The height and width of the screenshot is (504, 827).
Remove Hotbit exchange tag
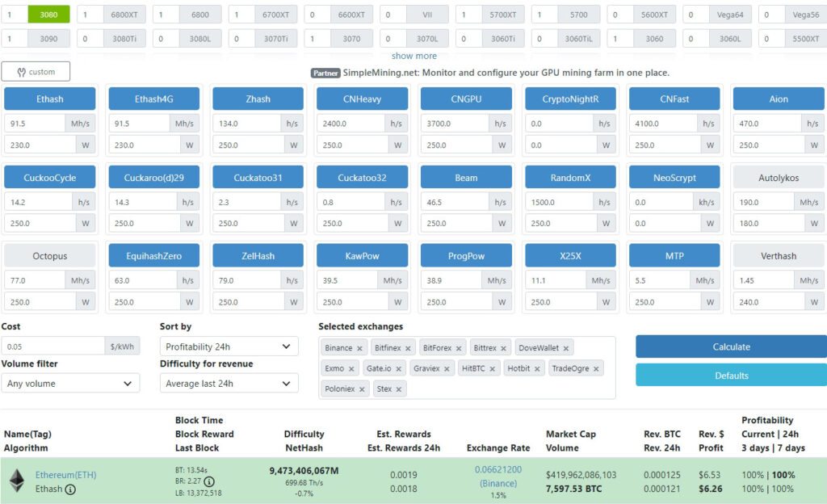tap(536, 369)
